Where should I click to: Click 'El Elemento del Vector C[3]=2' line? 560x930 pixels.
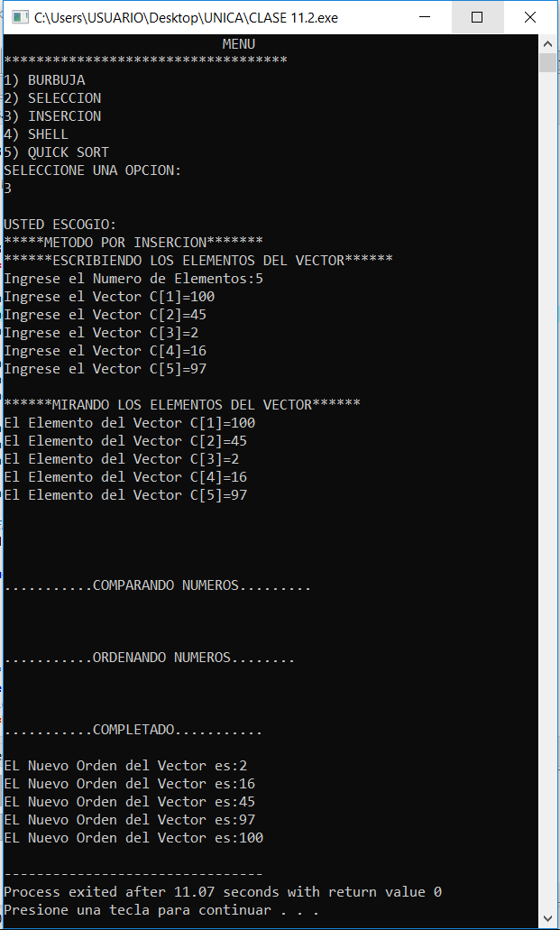122,459
